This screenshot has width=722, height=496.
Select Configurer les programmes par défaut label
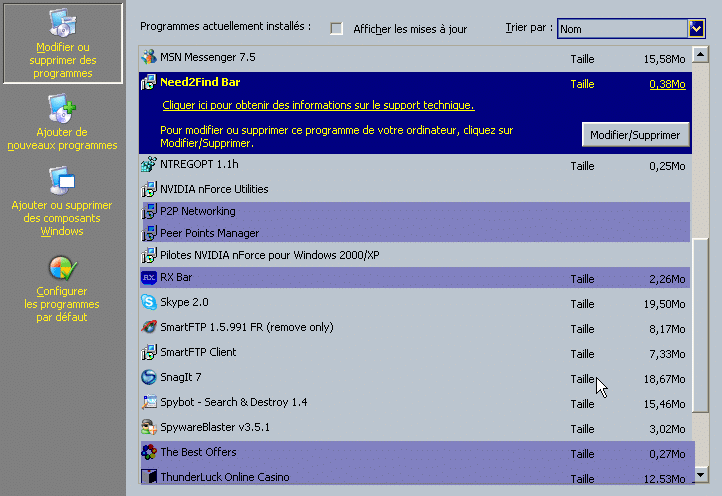[x=62, y=304]
